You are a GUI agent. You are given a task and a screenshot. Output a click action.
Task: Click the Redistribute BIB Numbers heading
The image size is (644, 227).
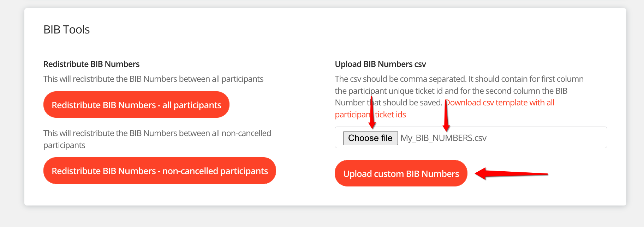pyautogui.click(x=91, y=64)
